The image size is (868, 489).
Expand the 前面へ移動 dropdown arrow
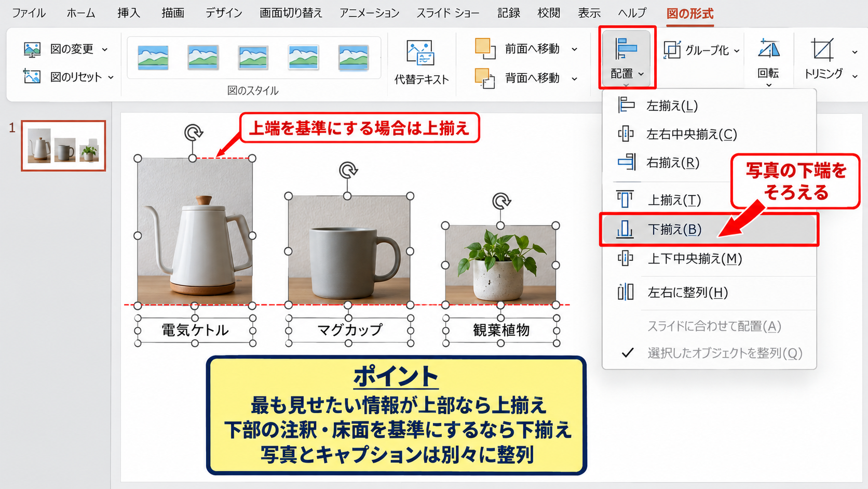point(575,49)
